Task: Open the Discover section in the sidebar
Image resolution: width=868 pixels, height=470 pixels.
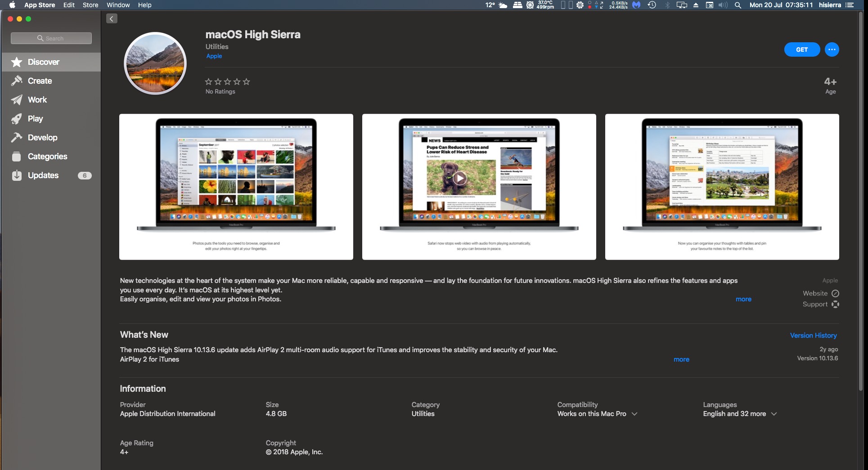Action: pos(51,62)
